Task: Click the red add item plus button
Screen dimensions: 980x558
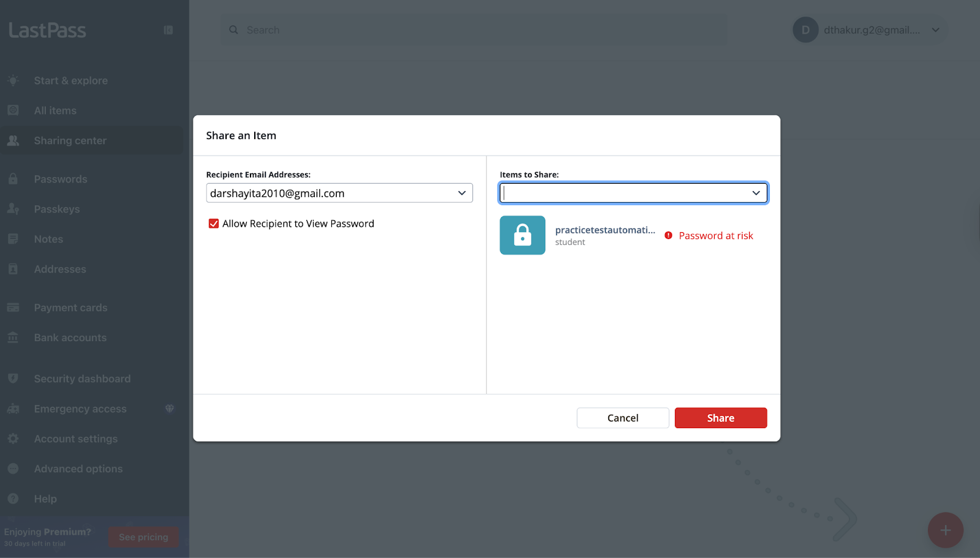Action: tap(945, 530)
